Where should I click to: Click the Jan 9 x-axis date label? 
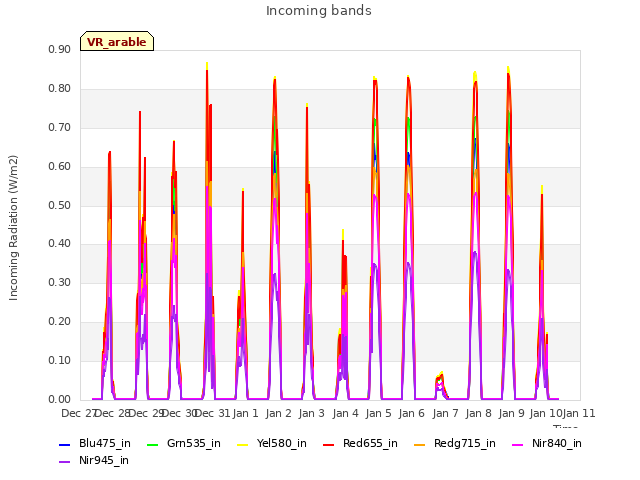point(512,413)
